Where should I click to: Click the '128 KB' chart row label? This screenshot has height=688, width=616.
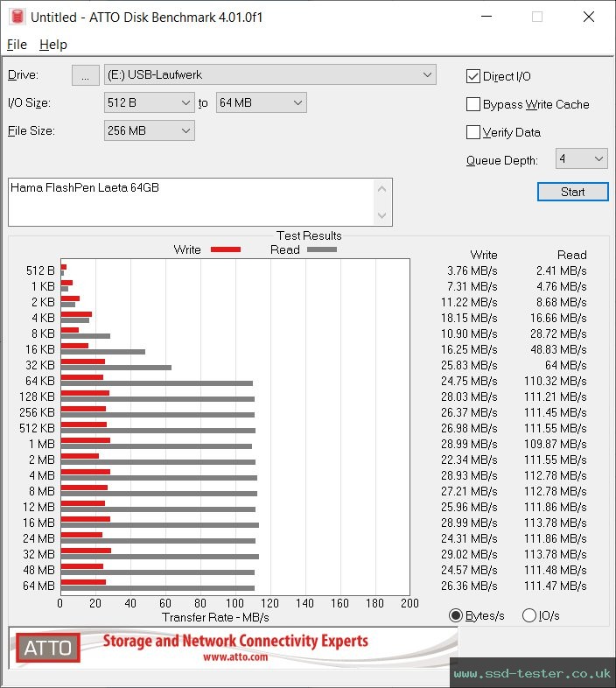tap(37, 397)
